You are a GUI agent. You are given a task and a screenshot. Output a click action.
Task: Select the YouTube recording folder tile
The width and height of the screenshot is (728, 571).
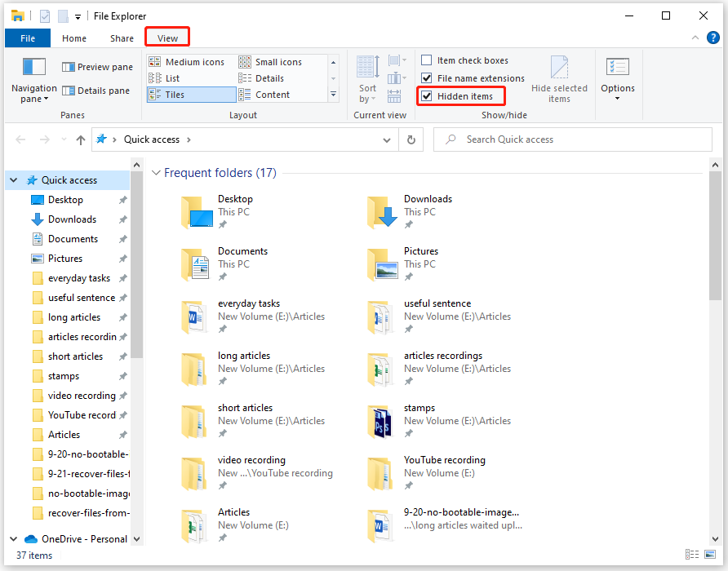pos(426,473)
